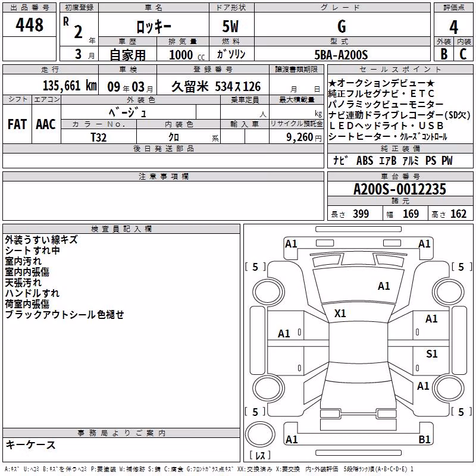Click the spare tire レス label
The image size is (476, 476).
[260, 455]
